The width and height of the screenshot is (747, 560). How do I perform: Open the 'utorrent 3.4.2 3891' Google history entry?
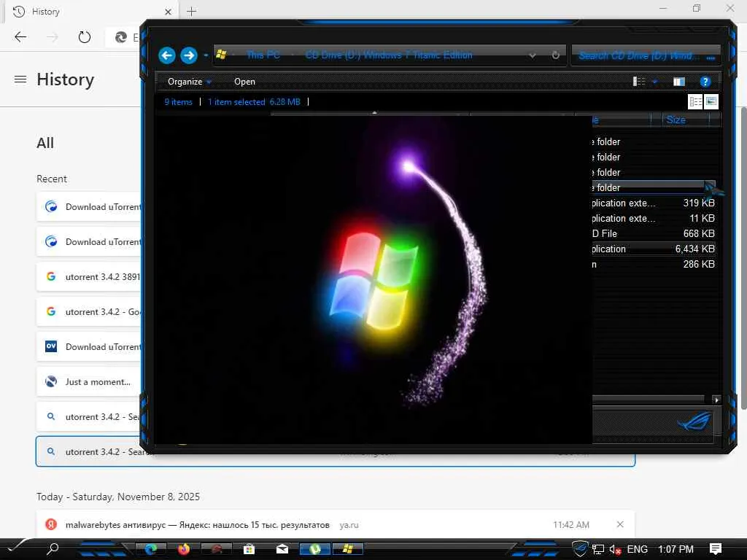pos(89,276)
